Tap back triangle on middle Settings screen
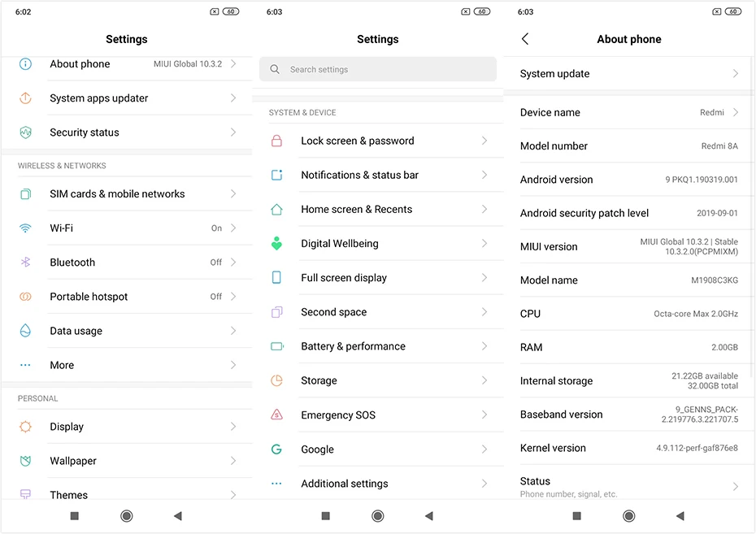The width and height of the screenshot is (756, 534). (x=428, y=516)
